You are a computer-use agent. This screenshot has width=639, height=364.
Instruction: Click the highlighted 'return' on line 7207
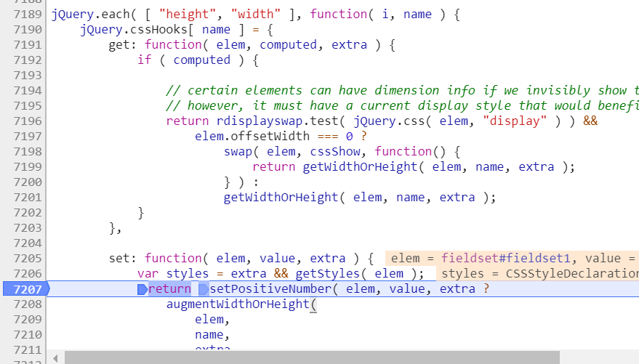click(x=169, y=289)
